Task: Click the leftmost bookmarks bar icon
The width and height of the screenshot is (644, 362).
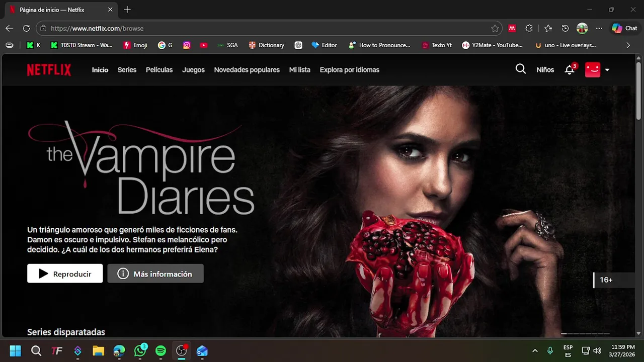Action: [x=10, y=45]
